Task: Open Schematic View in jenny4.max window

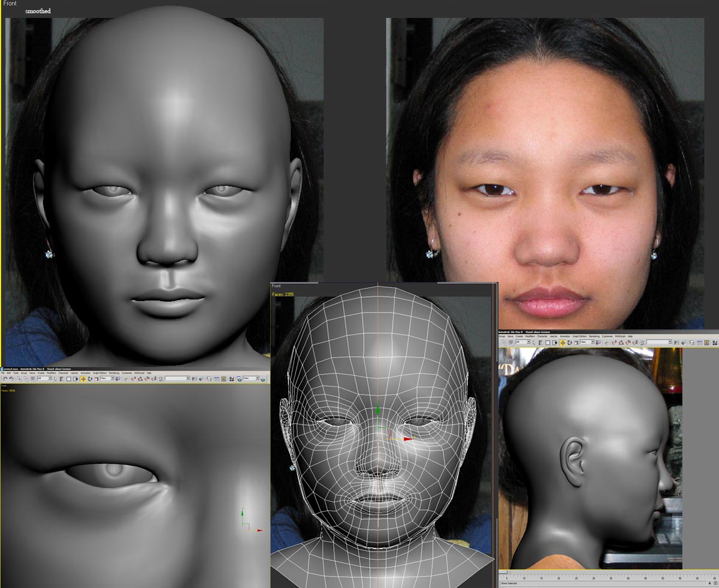Action: pyautogui.click(x=223, y=379)
